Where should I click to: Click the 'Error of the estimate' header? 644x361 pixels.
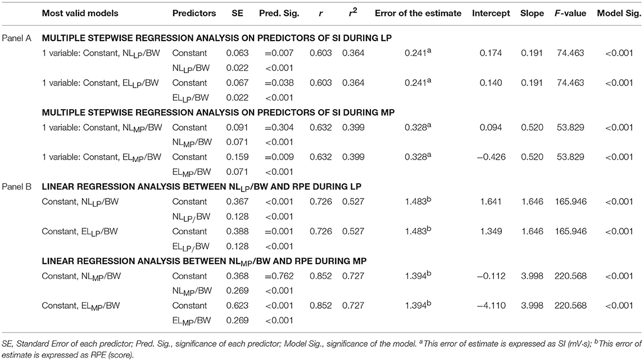coord(418,13)
